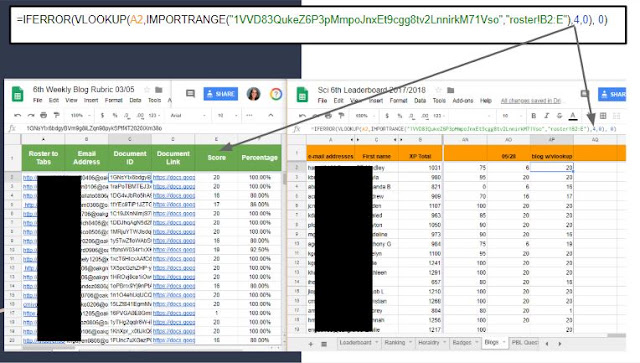Star the 6th Weekly Blog Rubric document
The height and width of the screenshot is (363, 640).
pos(147,89)
